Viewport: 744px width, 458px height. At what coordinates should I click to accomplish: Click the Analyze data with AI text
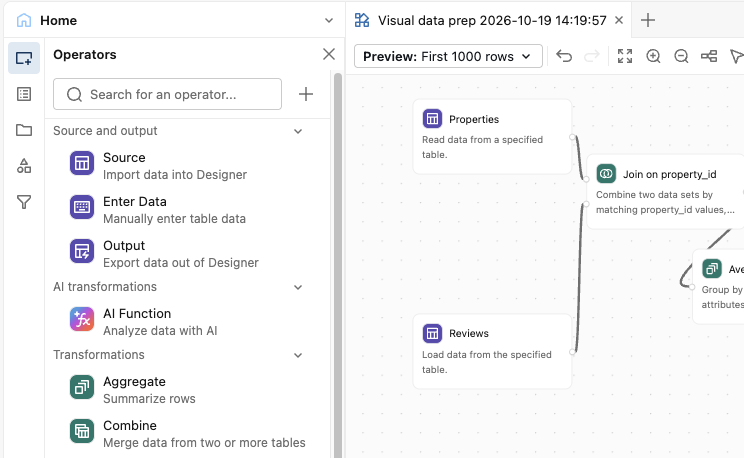[x=160, y=331]
